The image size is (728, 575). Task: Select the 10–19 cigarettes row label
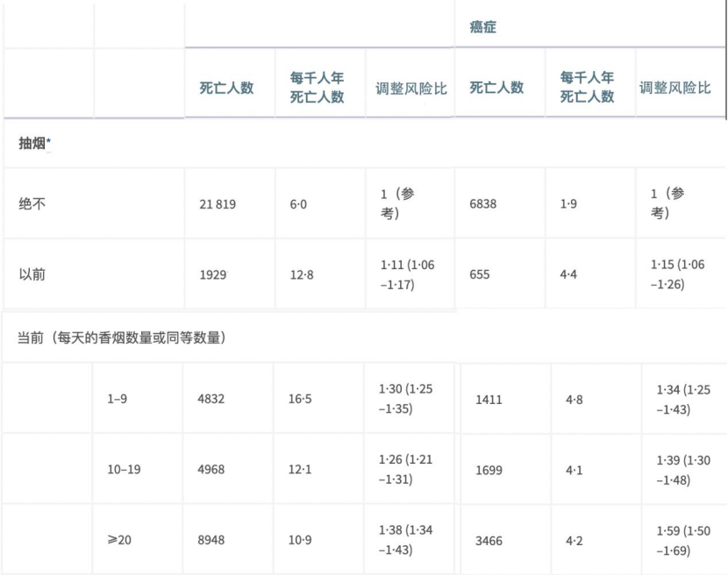coord(124,469)
